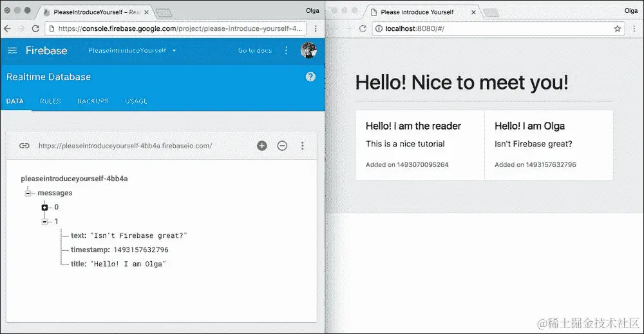Click the Hello! Nice to meet you! heading
The height and width of the screenshot is (334, 644).
point(462,83)
